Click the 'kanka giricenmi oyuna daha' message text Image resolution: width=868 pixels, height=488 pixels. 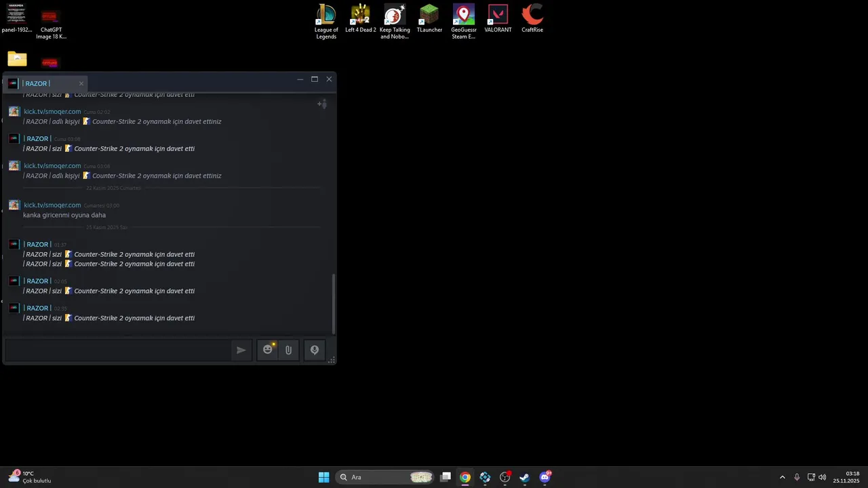coord(64,215)
